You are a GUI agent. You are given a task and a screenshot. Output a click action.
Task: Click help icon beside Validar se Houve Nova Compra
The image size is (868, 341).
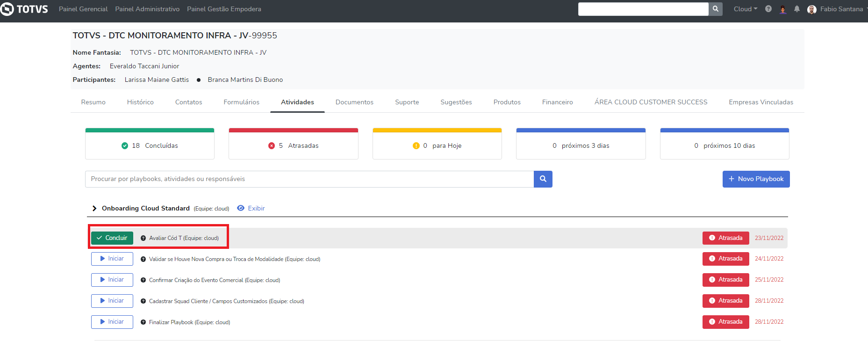tap(143, 259)
